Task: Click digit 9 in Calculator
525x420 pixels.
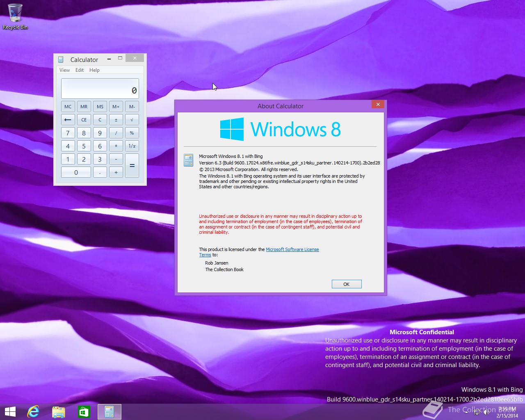Action: tap(100, 133)
